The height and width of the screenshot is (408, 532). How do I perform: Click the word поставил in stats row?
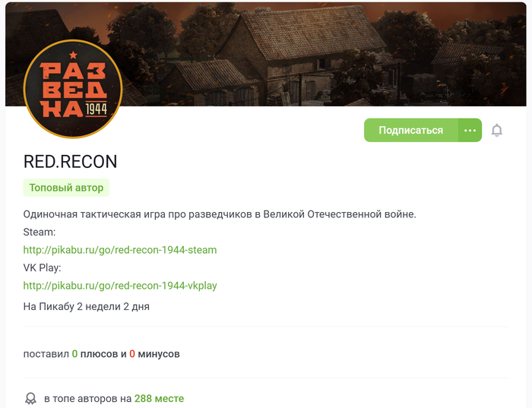coord(46,354)
